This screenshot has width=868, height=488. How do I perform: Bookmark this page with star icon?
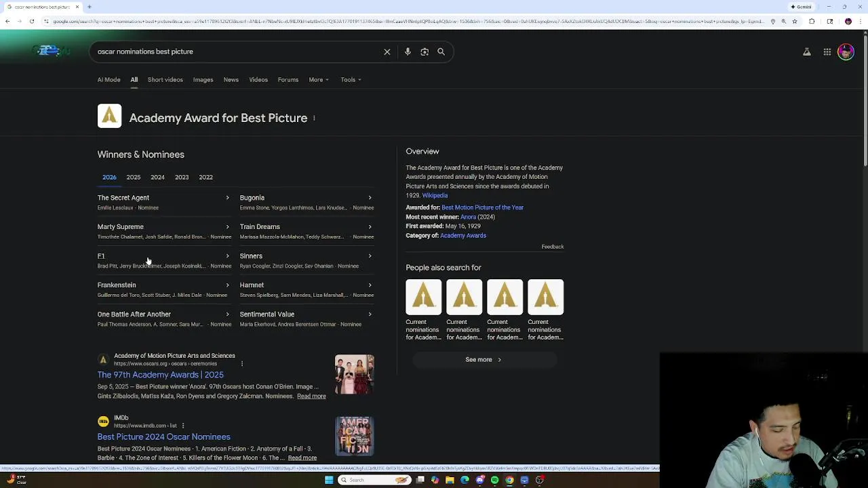[795, 21]
